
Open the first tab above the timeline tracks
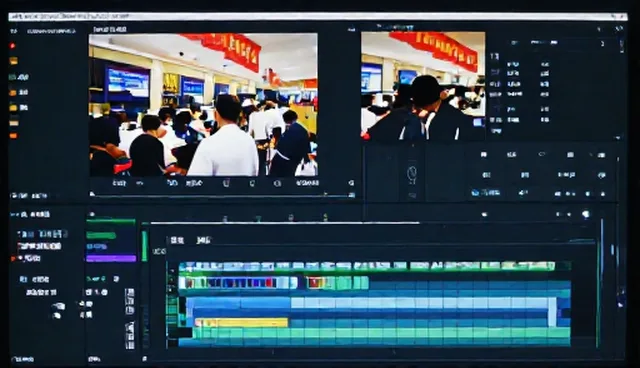pos(177,240)
